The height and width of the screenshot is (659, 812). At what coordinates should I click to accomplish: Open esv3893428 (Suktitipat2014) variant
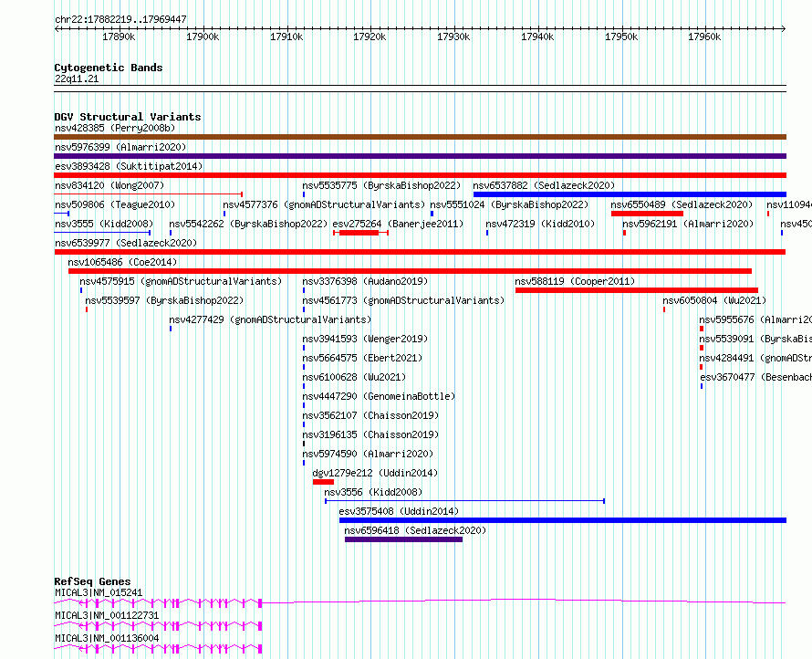pyautogui.click(x=129, y=166)
